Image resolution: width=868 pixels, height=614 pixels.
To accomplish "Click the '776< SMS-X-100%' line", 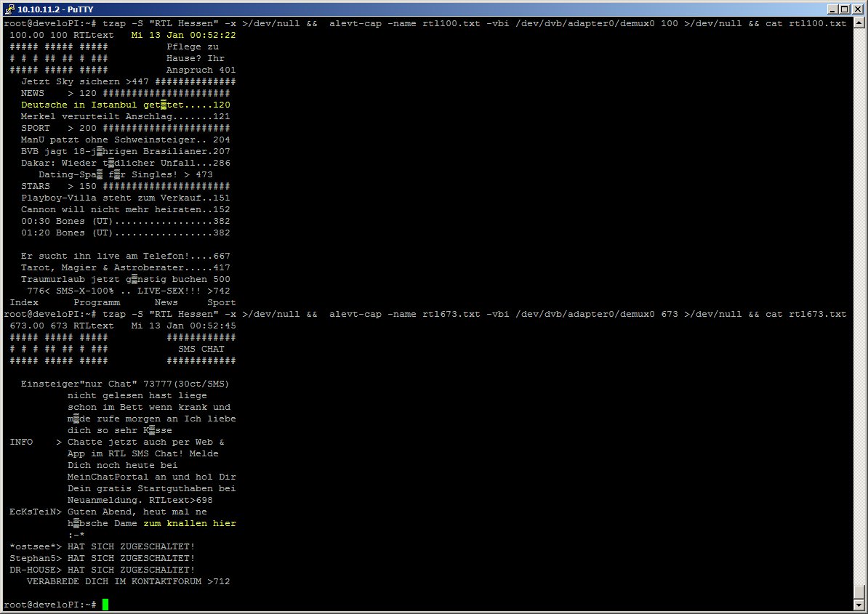I will 129,291.
